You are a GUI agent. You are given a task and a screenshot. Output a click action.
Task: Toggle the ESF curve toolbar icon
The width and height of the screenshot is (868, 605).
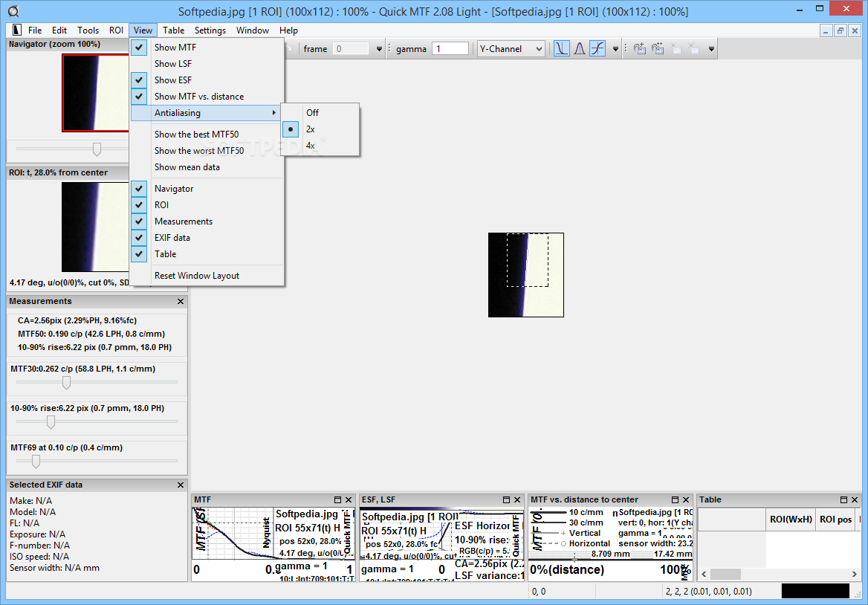coord(597,49)
